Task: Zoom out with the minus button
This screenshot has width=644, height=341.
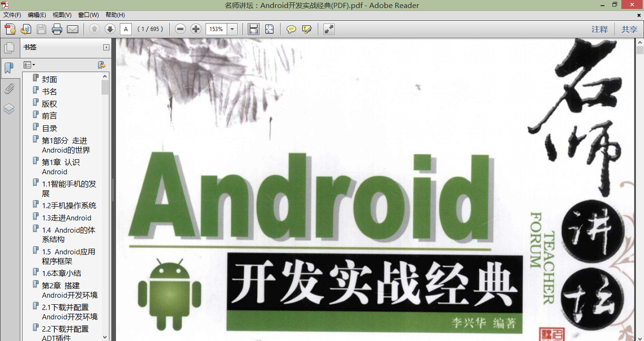Action: click(180, 29)
